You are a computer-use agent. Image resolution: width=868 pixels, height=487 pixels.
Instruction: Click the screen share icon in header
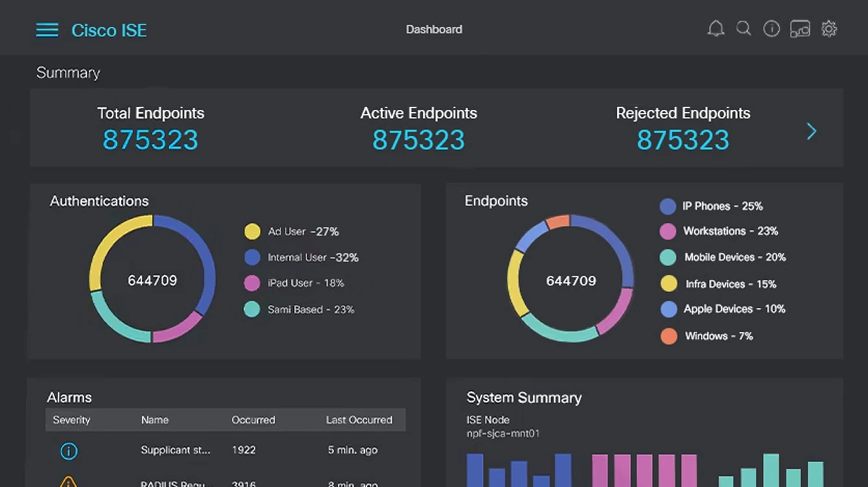(x=800, y=29)
